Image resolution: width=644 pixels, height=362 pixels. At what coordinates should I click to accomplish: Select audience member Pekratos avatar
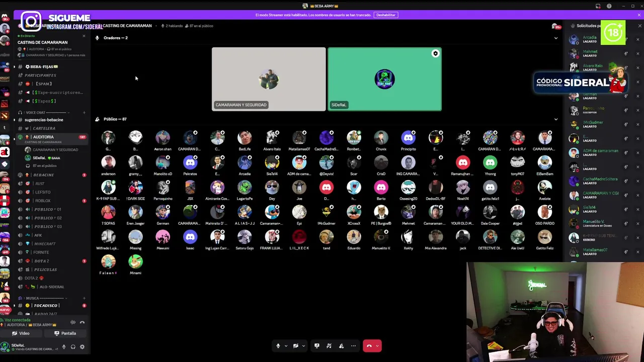(190, 162)
